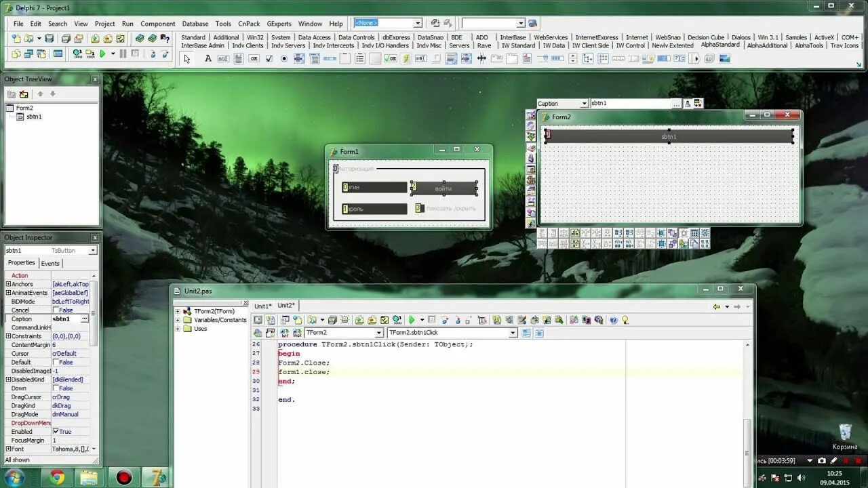Open the Windows Start menu

point(14,478)
